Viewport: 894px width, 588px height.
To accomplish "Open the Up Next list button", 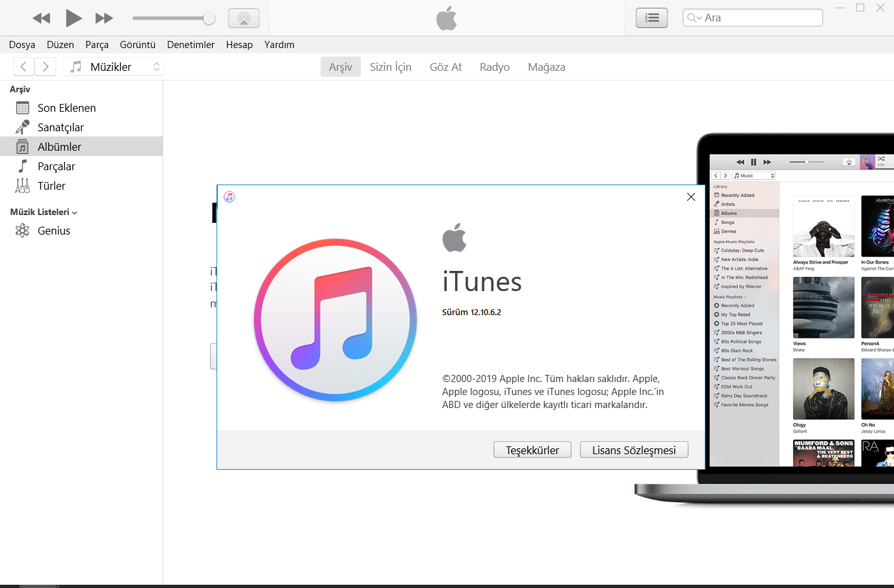I will click(x=651, y=18).
